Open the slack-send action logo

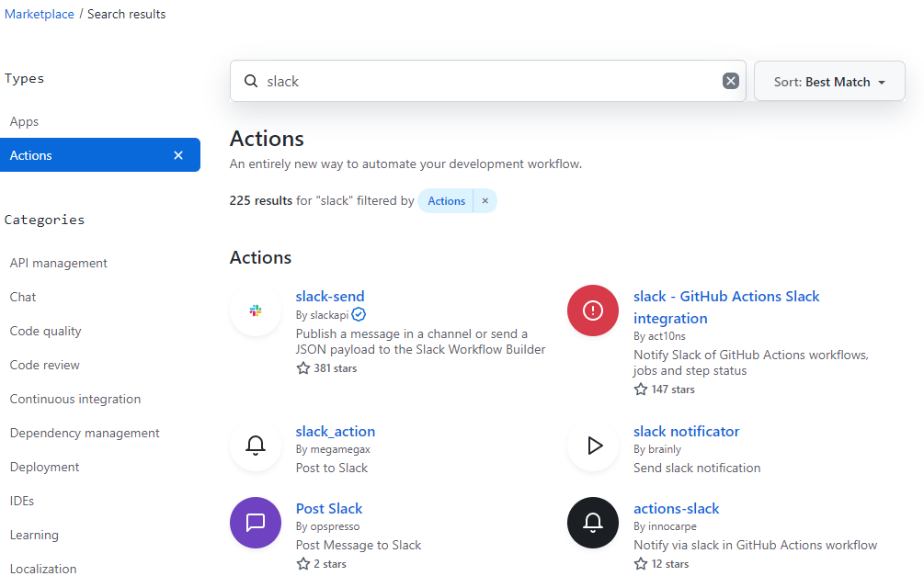tap(256, 311)
